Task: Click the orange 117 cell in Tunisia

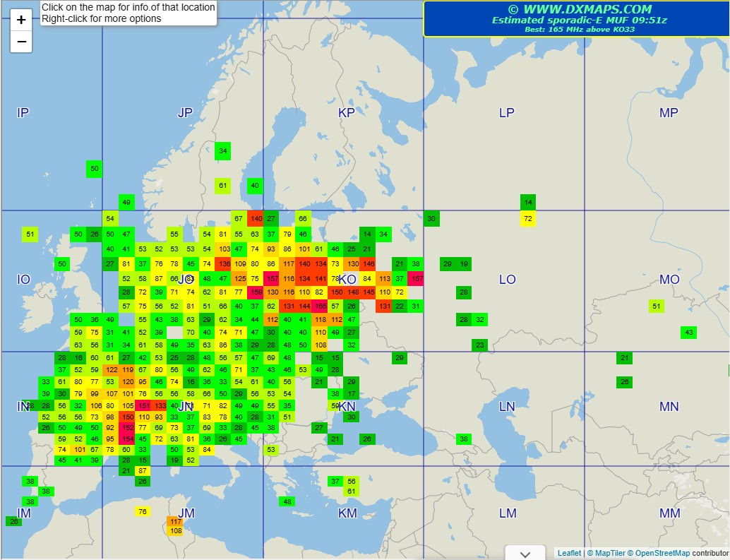Action: pyautogui.click(x=175, y=521)
